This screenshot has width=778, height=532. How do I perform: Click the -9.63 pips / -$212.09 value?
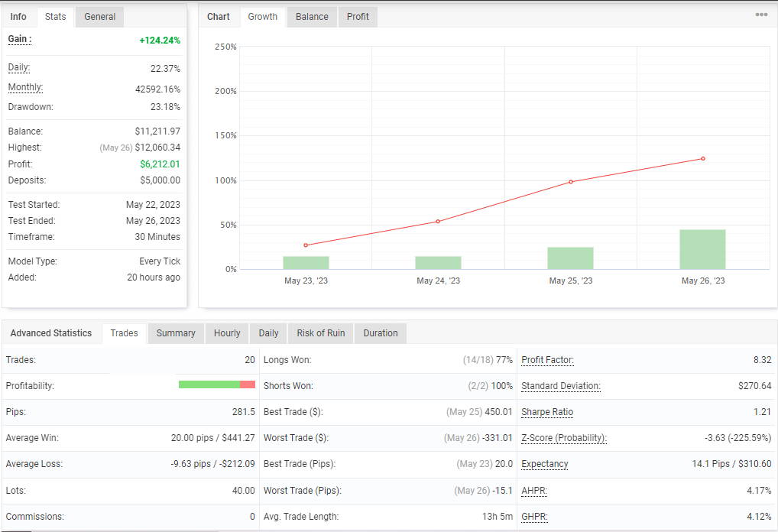pos(213,463)
